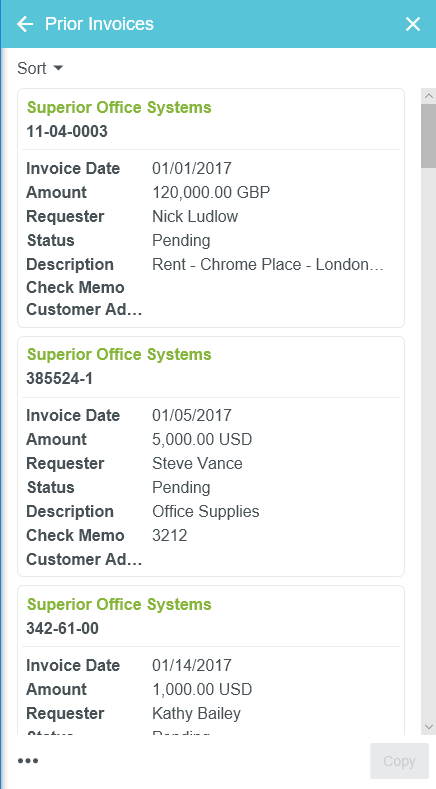Screen dimensions: 436x789
Task: Select invoice number 385524-1
Action: [x=59, y=378]
